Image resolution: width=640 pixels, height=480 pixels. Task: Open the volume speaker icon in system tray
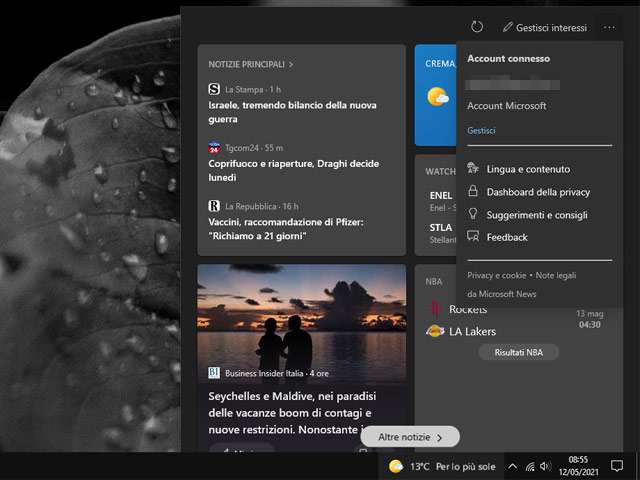click(x=545, y=466)
